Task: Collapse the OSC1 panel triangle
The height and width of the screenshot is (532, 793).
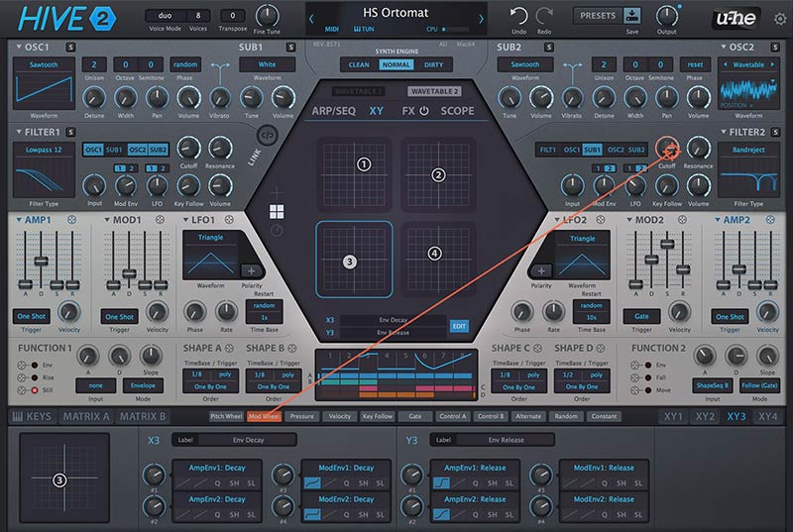Action: pos(19,47)
